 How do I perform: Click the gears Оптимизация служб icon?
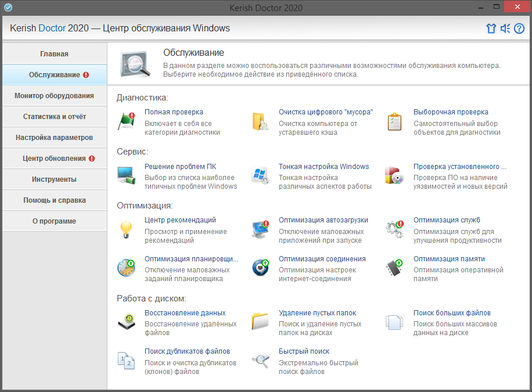pos(395,229)
